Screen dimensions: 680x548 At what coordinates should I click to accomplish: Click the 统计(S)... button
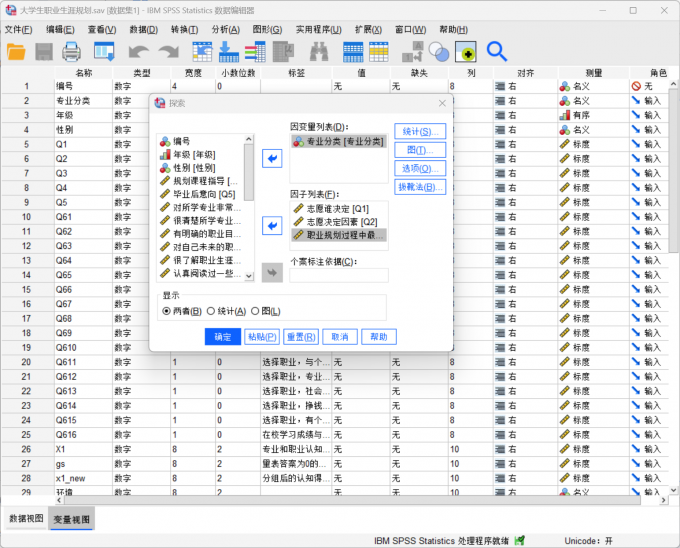pos(420,131)
